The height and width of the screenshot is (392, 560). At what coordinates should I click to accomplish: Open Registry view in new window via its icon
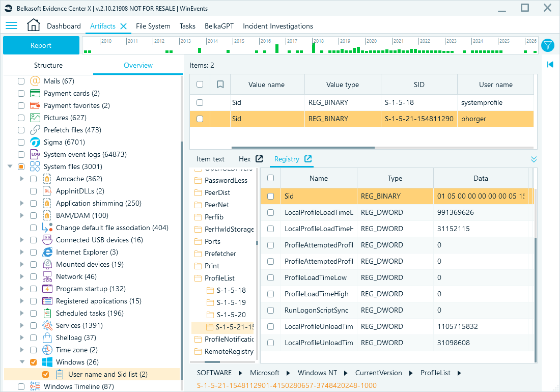point(310,158)
